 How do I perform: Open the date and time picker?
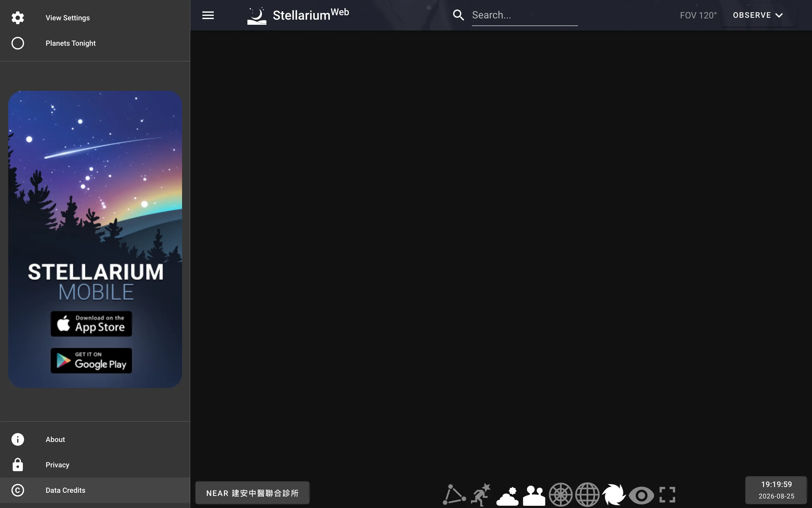(x=776, y=490)
